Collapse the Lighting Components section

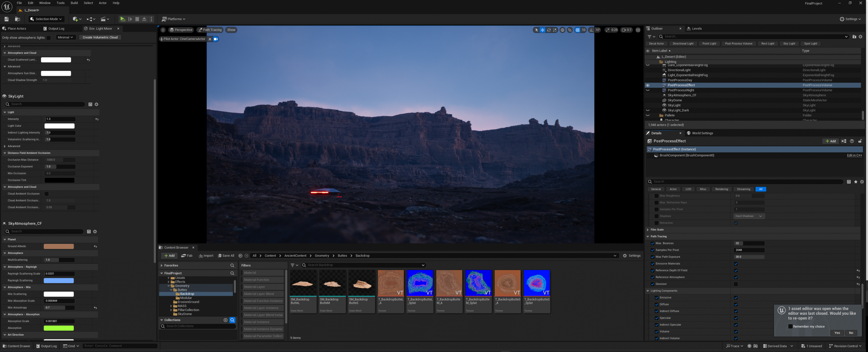[647, 291]
